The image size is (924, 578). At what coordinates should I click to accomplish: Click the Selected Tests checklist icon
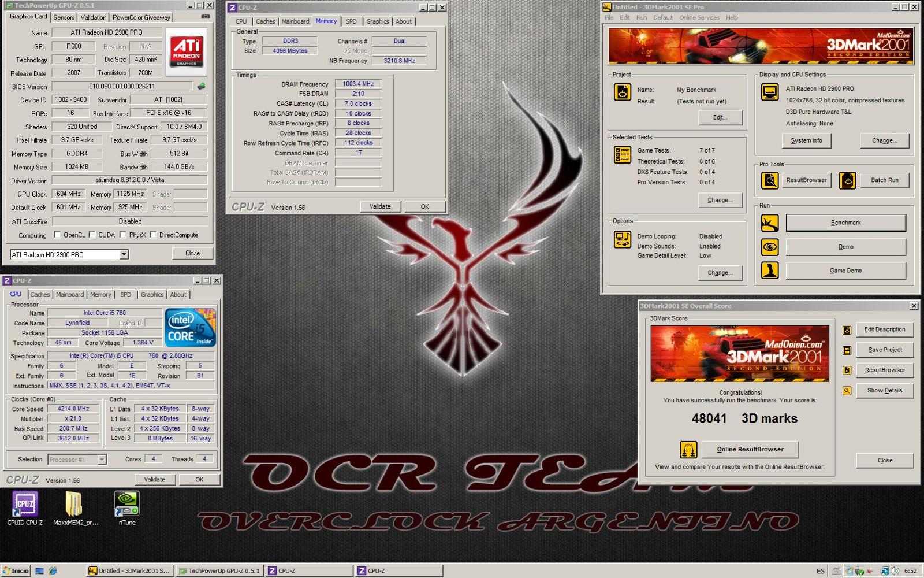click(x=623, y=154)
